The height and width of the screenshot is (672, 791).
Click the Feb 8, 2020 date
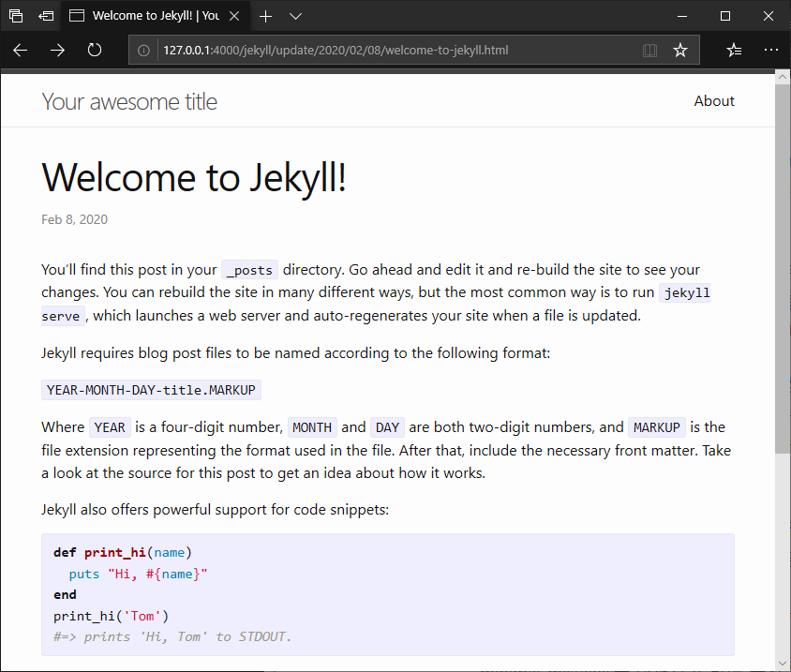pyautogui.click(x=74, y=219)
